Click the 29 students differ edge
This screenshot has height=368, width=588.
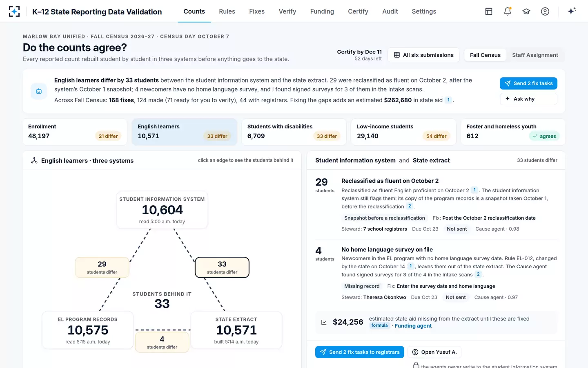tap(102, 267)
